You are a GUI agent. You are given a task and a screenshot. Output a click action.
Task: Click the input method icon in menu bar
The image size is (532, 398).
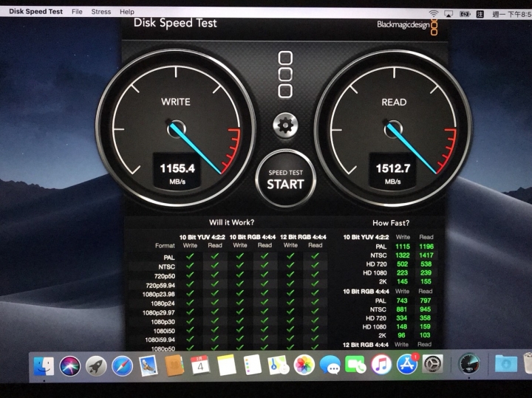(480, 14)
